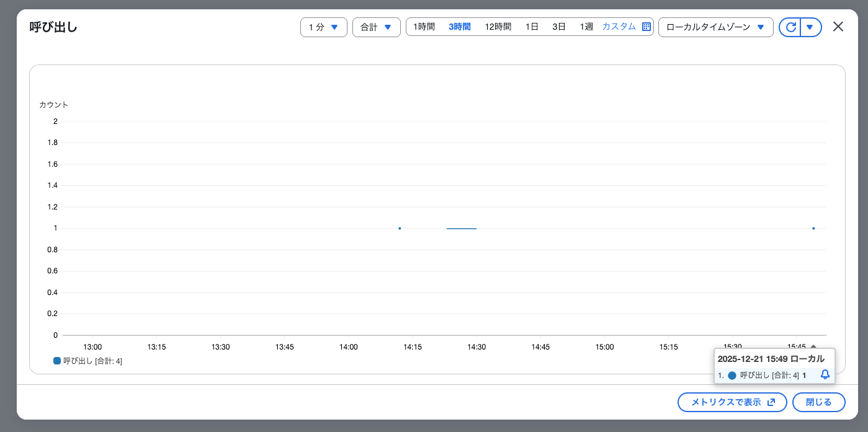Screen dimensions: 868x432
Task: Click the custom range calendar icon
Action: [646, 27]
